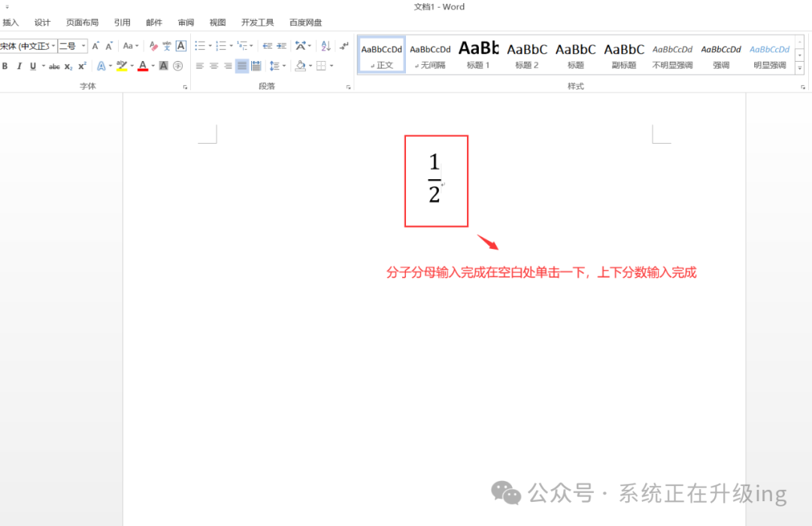The image size is (812, 526).
Task: Toggle show paragraph marks
Action: (344, 46)
